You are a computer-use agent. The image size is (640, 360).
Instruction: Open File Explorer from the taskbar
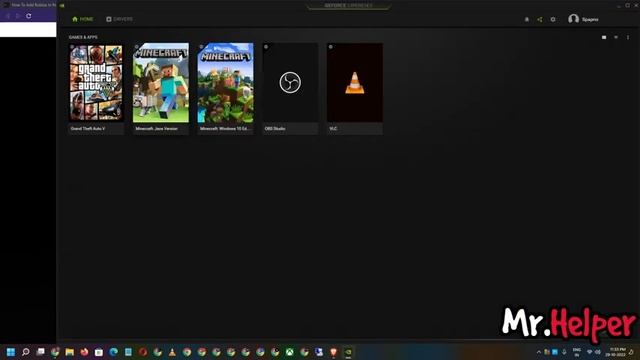coord(70,352)
